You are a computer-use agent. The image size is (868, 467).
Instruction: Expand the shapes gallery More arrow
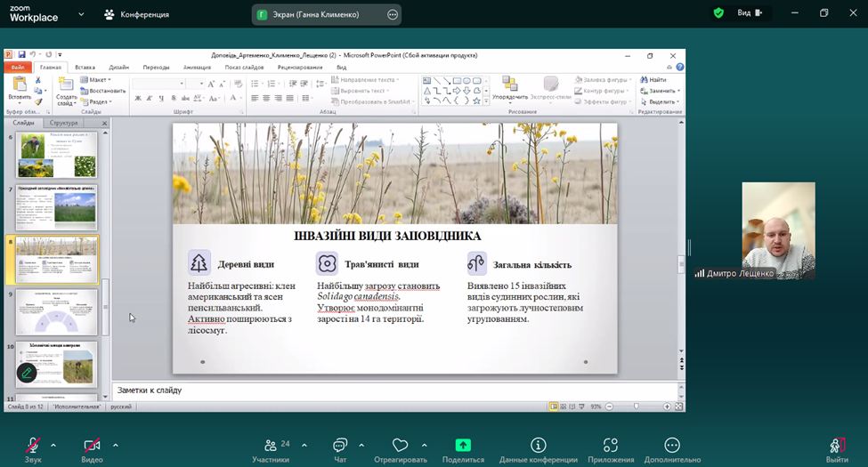[486, 101]
